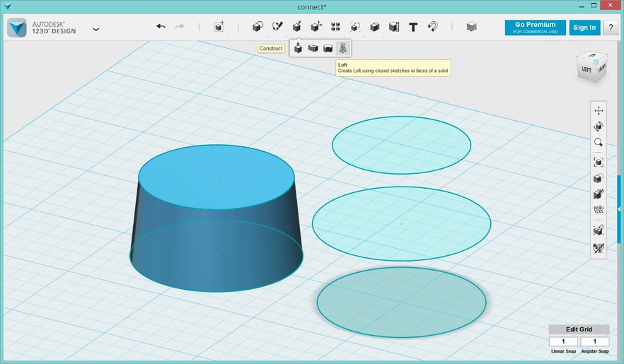The width and height of the screenshot is (624, 364).
Task: Toggle perspective/orthographic view cube icon
Action: [x=598, y=178]
